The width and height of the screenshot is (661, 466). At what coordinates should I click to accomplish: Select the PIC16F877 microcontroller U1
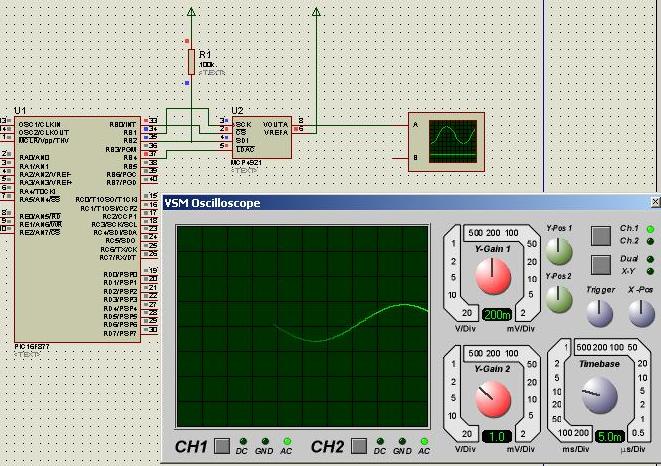[x=78, y=229]
